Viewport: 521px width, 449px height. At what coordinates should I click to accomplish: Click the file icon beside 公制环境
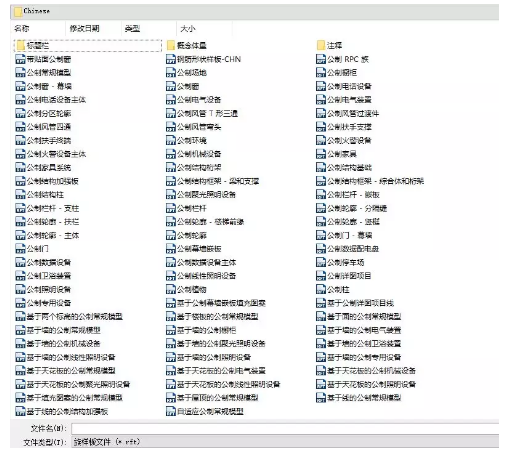point(171,140)
